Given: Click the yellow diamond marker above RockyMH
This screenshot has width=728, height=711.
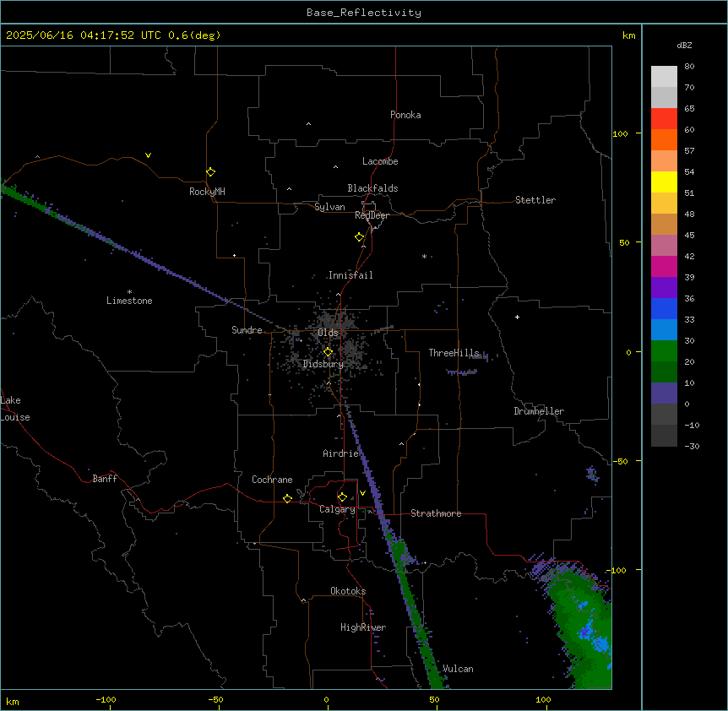Looking at the screenshot, I should coord(210,172).
